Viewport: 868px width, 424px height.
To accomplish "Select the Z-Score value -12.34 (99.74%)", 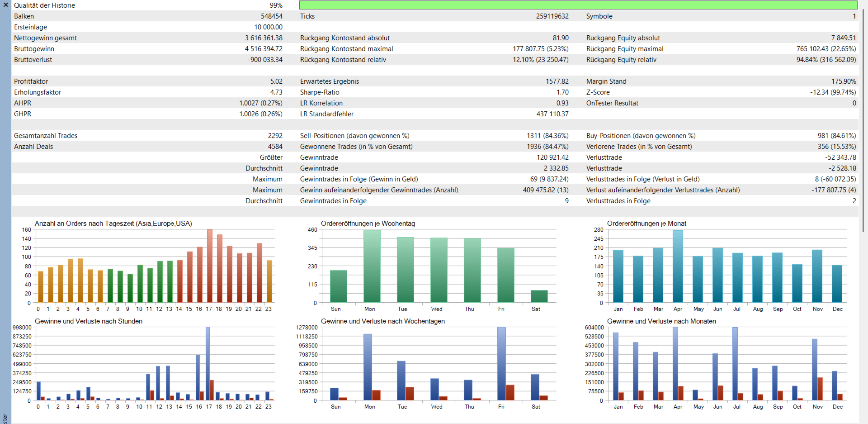I will [x=833, y=92].
